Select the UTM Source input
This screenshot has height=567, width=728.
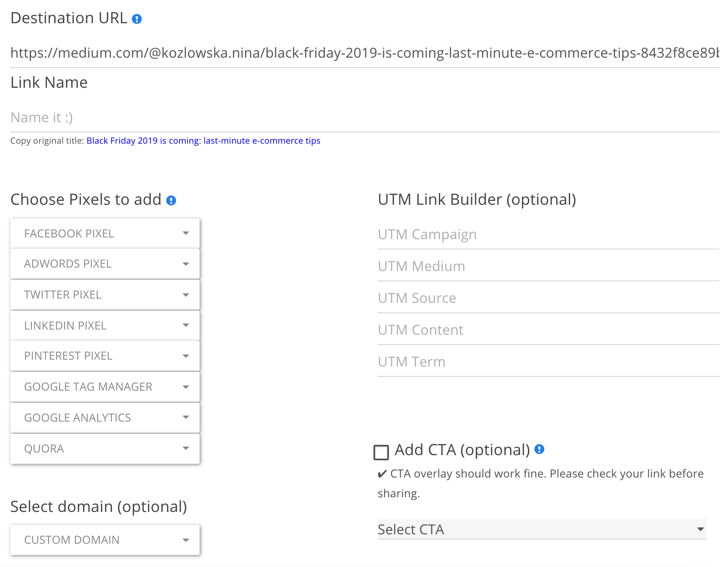pyautogui.click(x=548, y=298)
